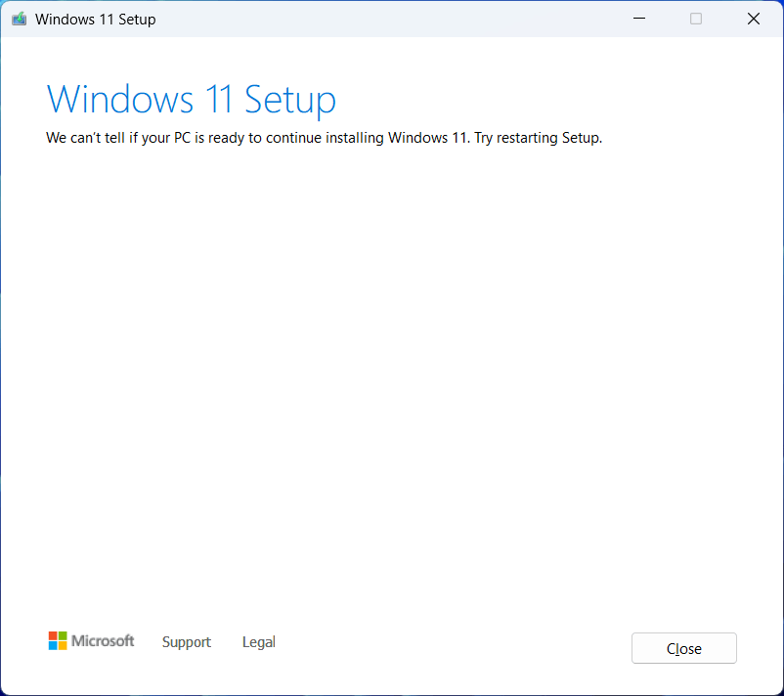Image resolution: width=784 pixels, height=696 pixels.
Task: Select the colorful Microsoft square emblem
Action: coord(57,640)
